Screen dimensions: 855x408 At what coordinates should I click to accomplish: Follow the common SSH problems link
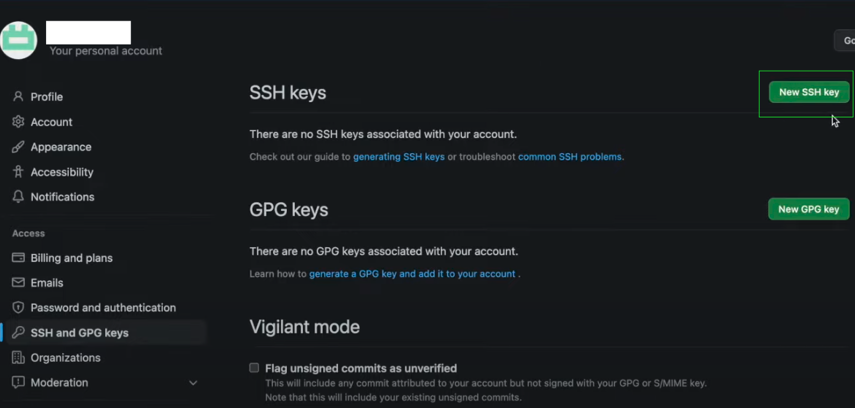point(569,157)
